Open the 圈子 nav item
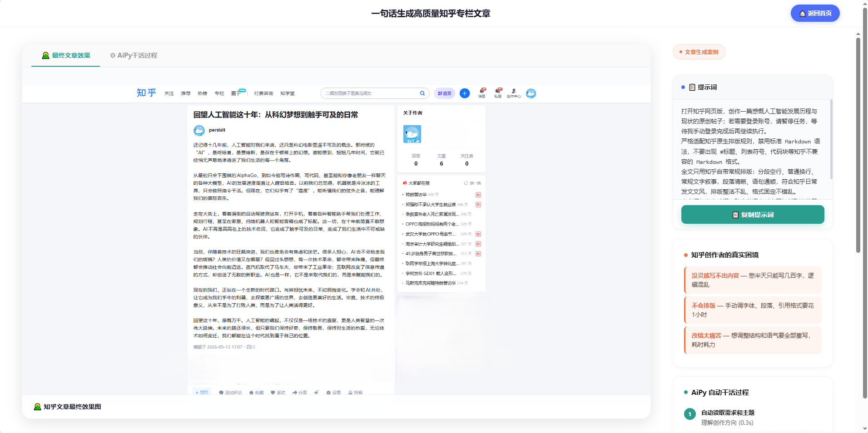Image resolution: width=868 pixels, height=433 pixels. click(x=235, y=93)
